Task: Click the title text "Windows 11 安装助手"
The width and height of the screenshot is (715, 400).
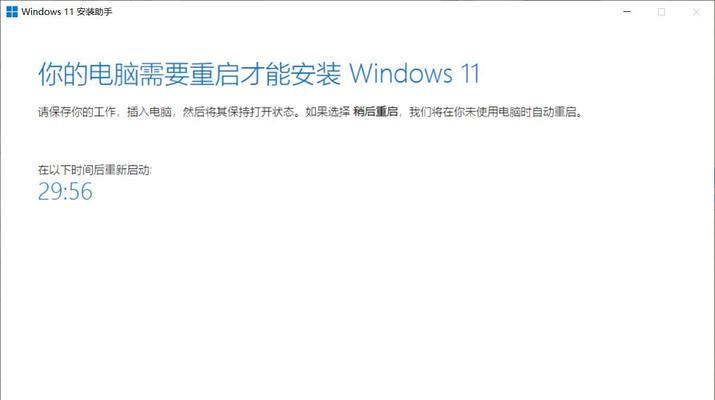Action: pyautogui.click(x=67, y=12)
